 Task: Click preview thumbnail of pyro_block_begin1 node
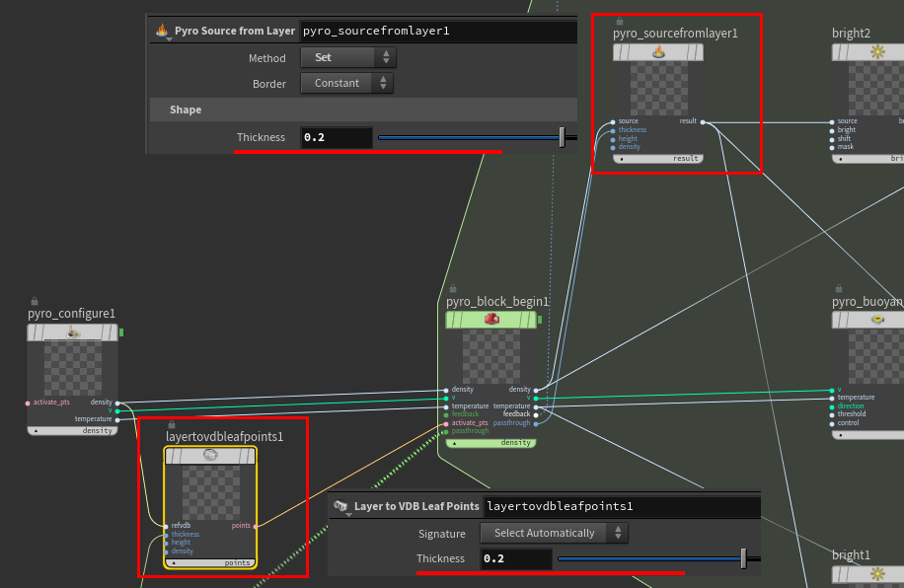[x=490, y=357]
